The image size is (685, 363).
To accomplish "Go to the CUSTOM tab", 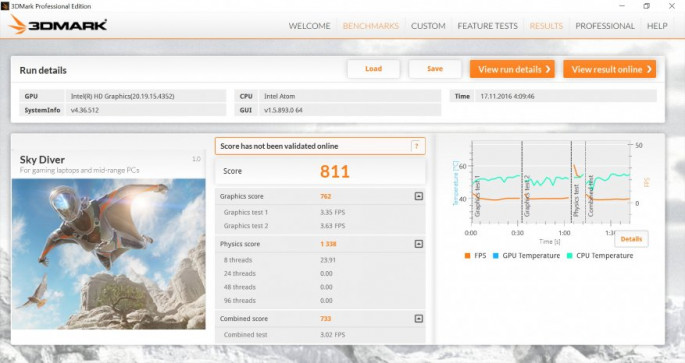I will 428,26.
